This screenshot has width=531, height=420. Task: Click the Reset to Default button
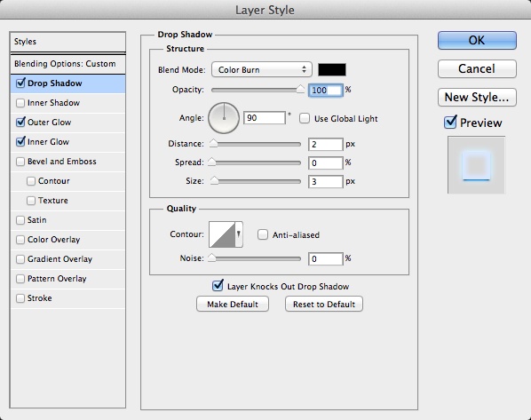point(324,305)
